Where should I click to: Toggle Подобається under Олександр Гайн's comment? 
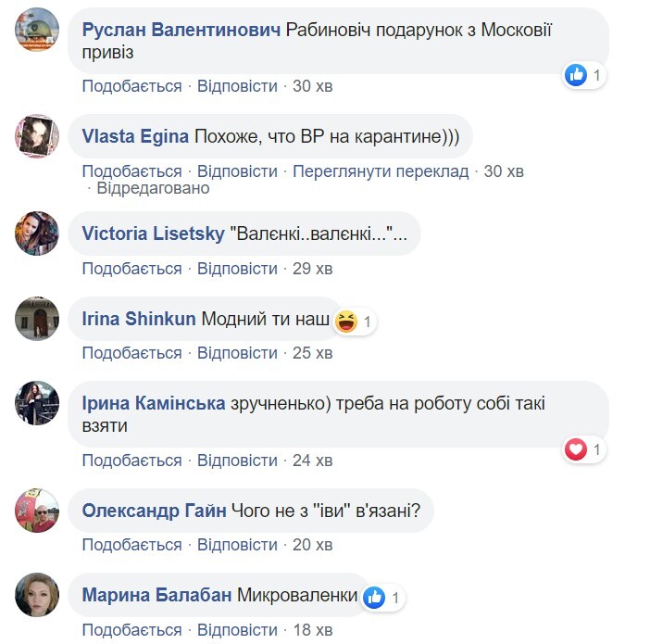coord(131,545)
